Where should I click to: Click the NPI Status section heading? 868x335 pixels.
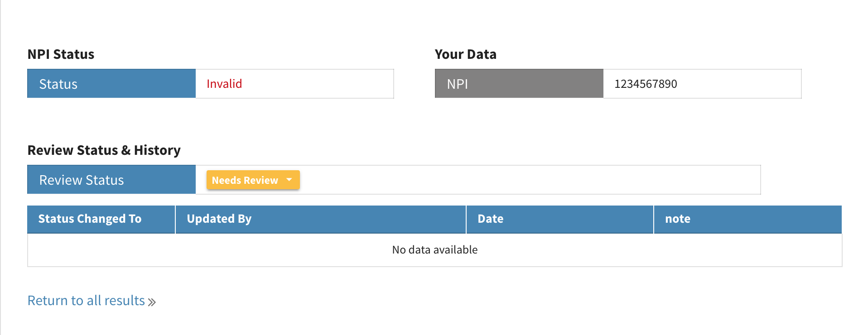pos(61,54)
